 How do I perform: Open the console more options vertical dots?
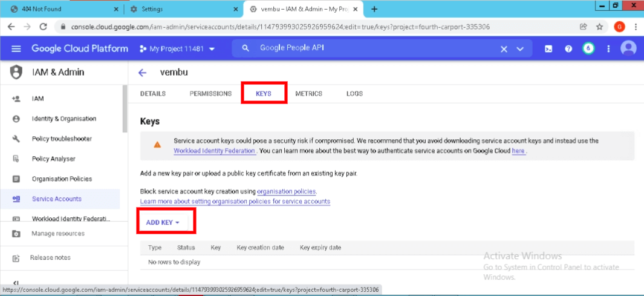point(608,49)
